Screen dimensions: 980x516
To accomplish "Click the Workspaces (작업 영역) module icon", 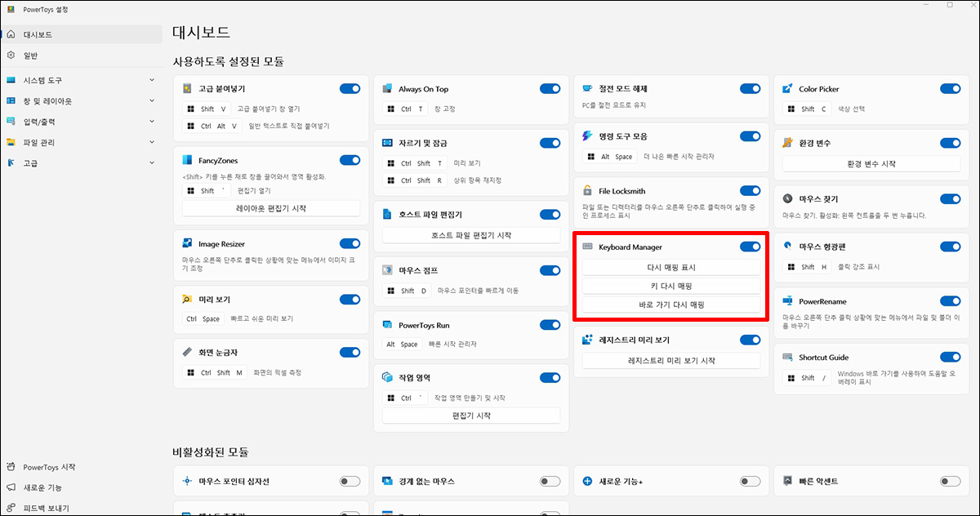I will (387, 378).
